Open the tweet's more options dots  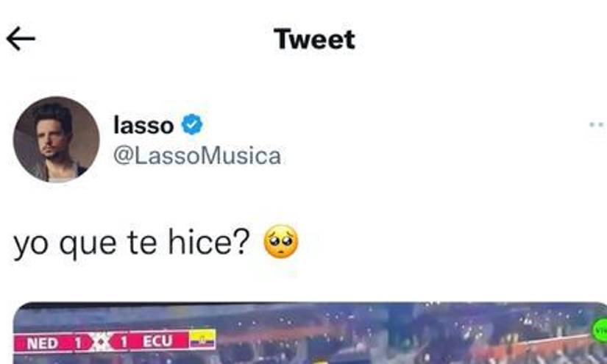pos(597,124)
